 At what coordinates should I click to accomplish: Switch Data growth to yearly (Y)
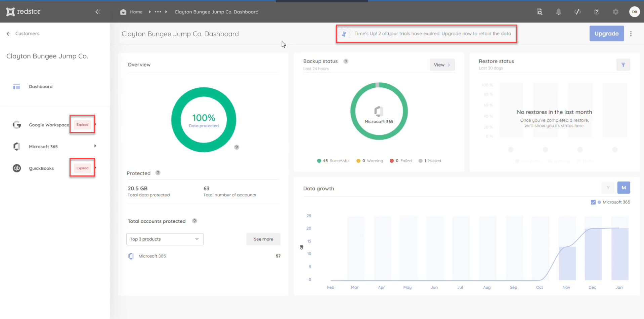608,188
